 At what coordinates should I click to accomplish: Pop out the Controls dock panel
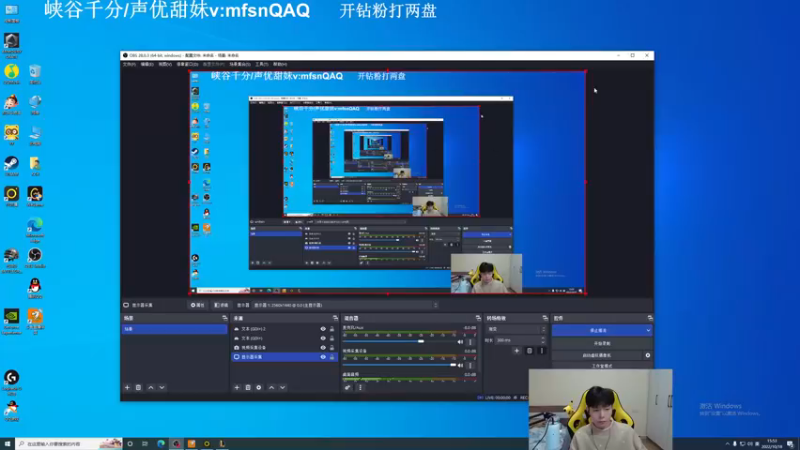[x=650, y=318]
